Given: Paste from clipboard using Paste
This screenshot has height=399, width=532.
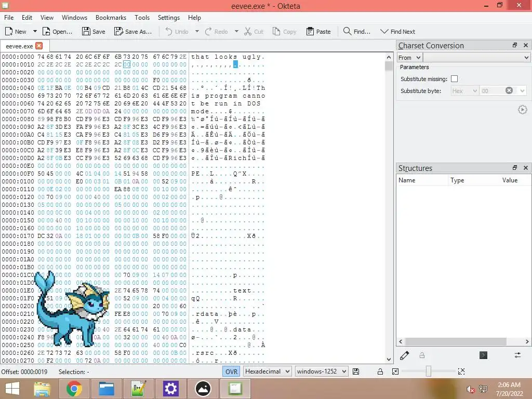Looking at the screenshot, I should tap(318, 32).
